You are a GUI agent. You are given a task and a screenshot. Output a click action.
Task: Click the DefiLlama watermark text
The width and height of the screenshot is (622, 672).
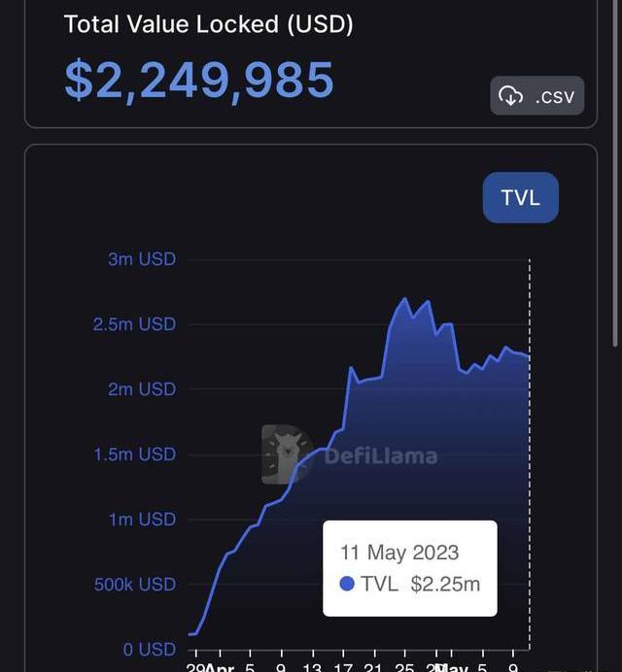[380, 455]
